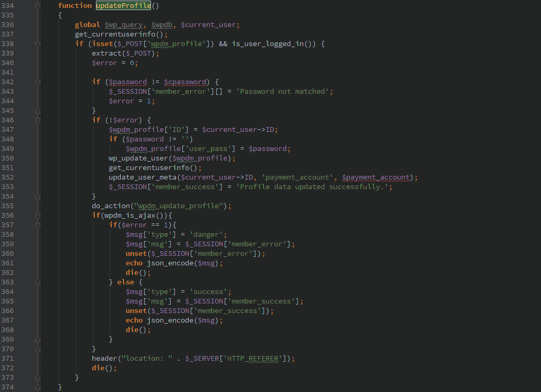Image resolution: width=541 pixels, height=392 pixels.
Task: Click the highlighted updateProfile function name
Action: (x=123, y=5)
